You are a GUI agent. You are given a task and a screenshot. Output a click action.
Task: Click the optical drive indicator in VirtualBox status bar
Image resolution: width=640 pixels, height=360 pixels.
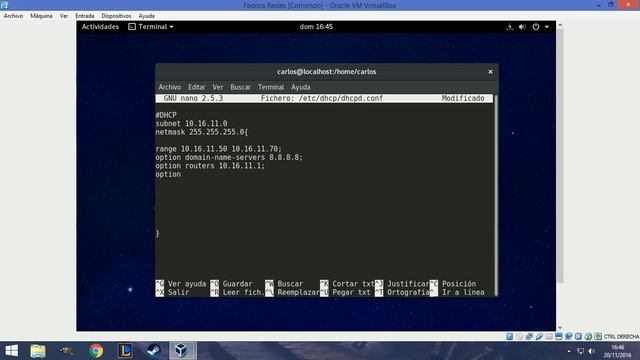coord(519,336)
